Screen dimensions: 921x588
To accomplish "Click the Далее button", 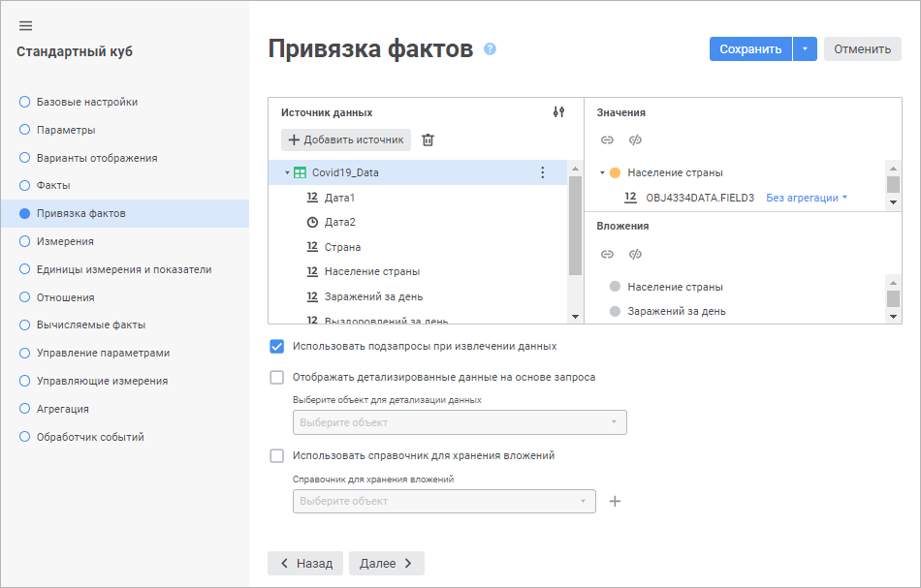I will (x=386, y=563).
